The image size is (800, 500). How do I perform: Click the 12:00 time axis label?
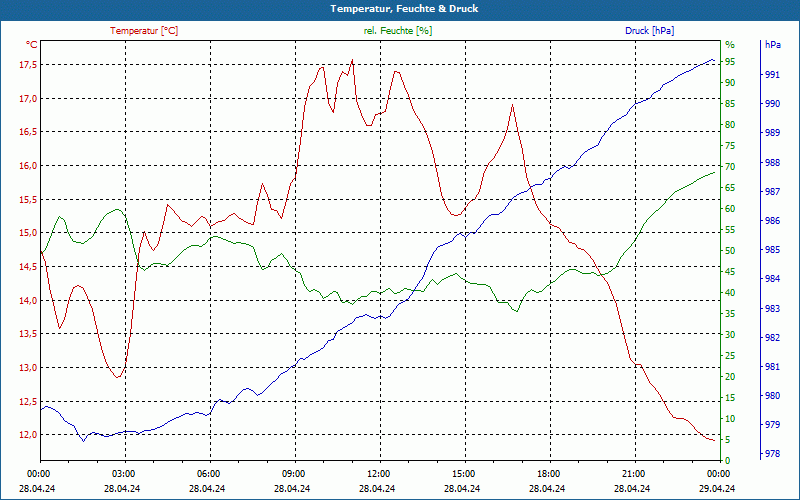point(378,473)
